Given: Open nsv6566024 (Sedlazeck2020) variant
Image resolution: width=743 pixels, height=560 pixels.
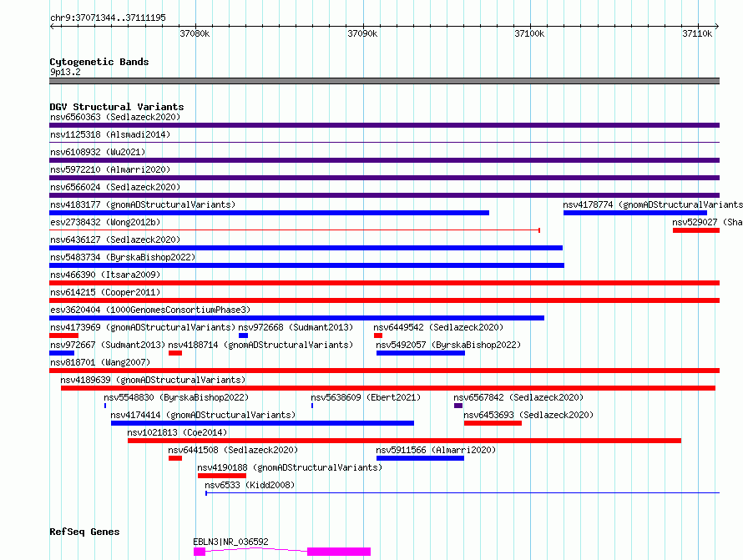Looking at the screenshot, I should (x=115, y=187).
